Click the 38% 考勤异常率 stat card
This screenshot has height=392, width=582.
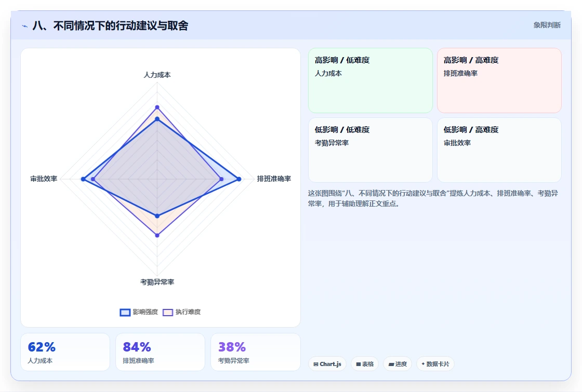(x=255, y=352)
